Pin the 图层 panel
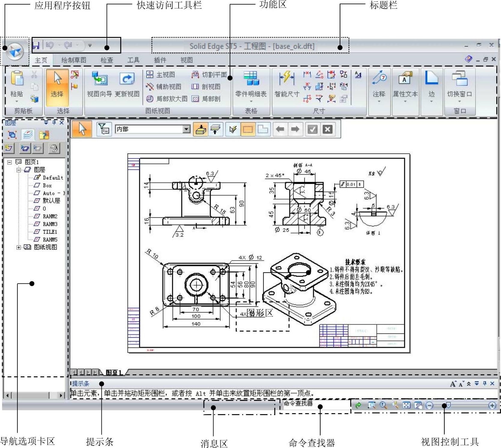Screen dimensions: 501x448 (54, 122)
